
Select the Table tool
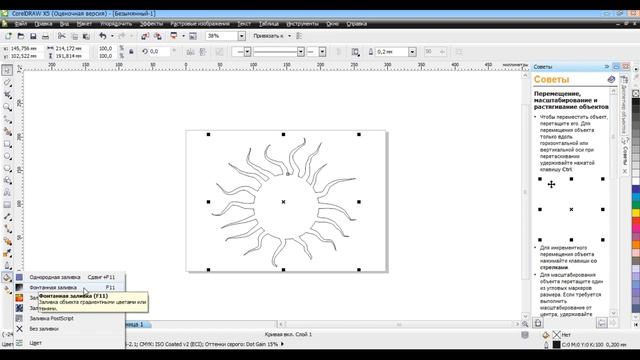click(7, 205)
